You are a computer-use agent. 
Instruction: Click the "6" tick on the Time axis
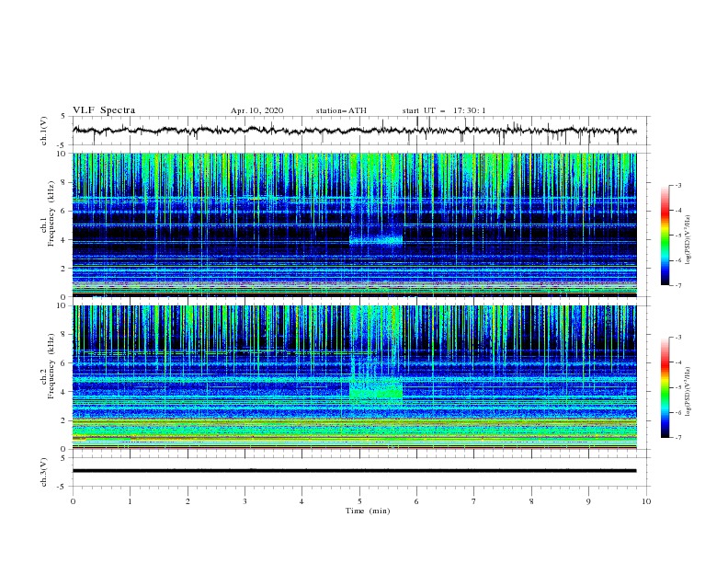click(416, 501)
